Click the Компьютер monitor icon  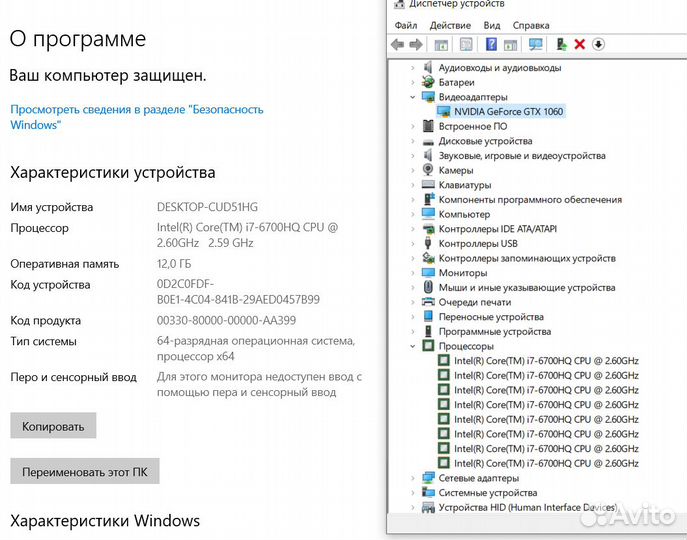428,214
